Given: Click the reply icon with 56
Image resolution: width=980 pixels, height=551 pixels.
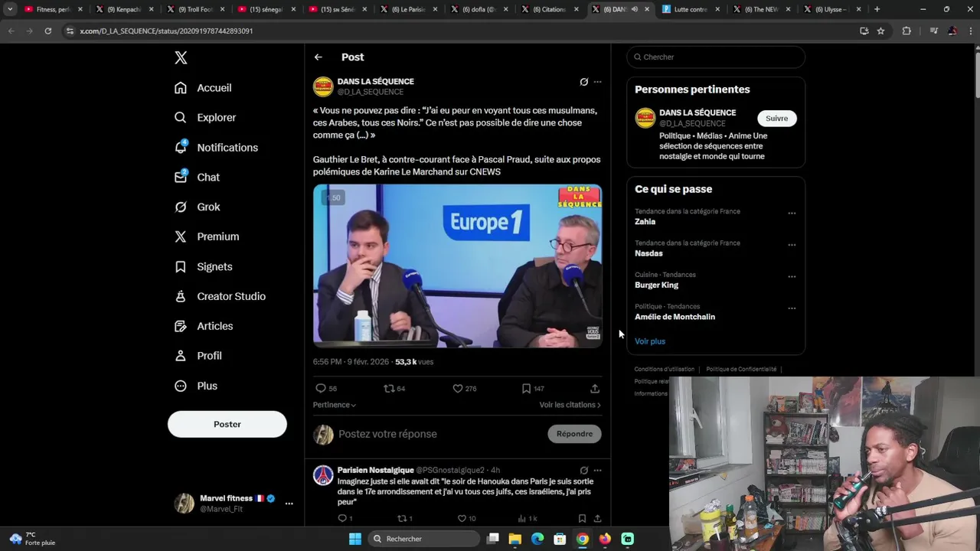Looking at the screenshot, I should 321,389.
